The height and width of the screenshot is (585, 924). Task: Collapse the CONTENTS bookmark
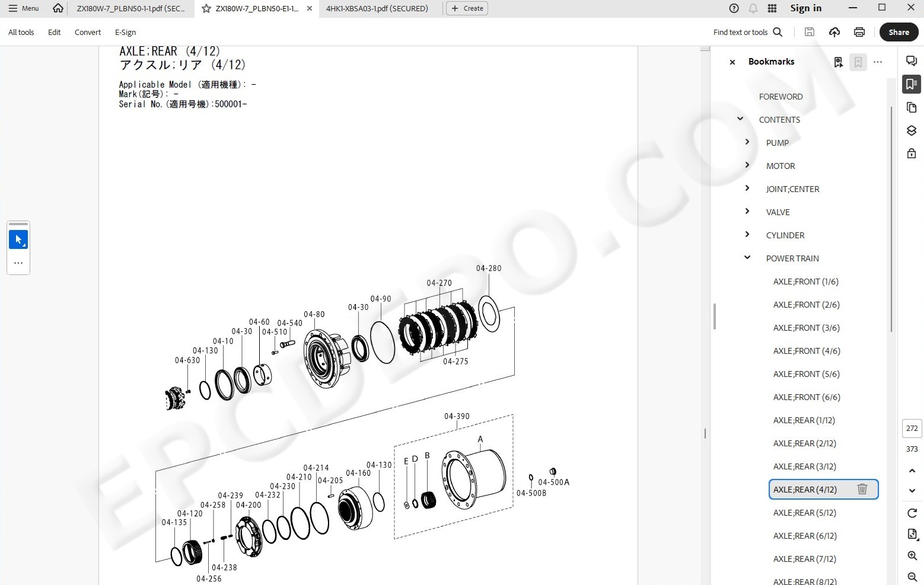click(740, 119)
